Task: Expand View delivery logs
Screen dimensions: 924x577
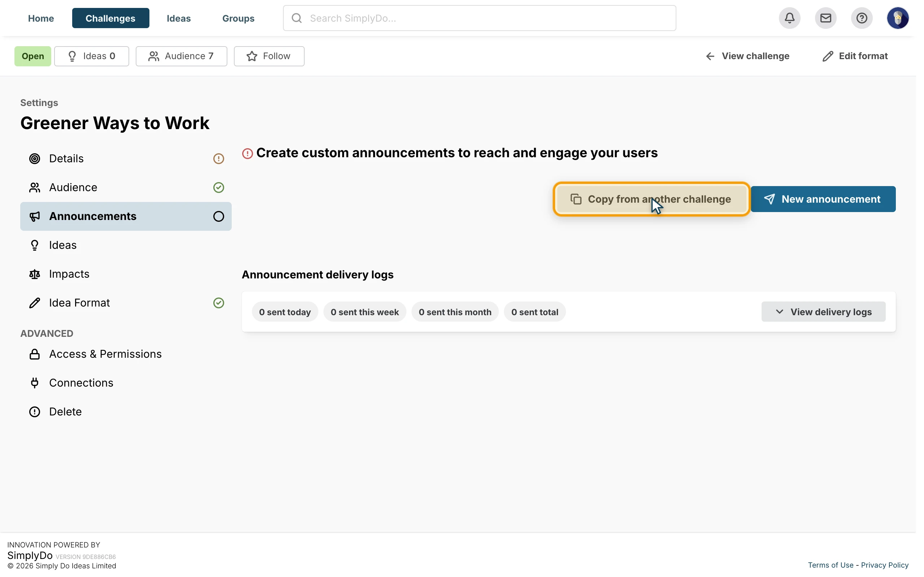Action: click(823, 312)
